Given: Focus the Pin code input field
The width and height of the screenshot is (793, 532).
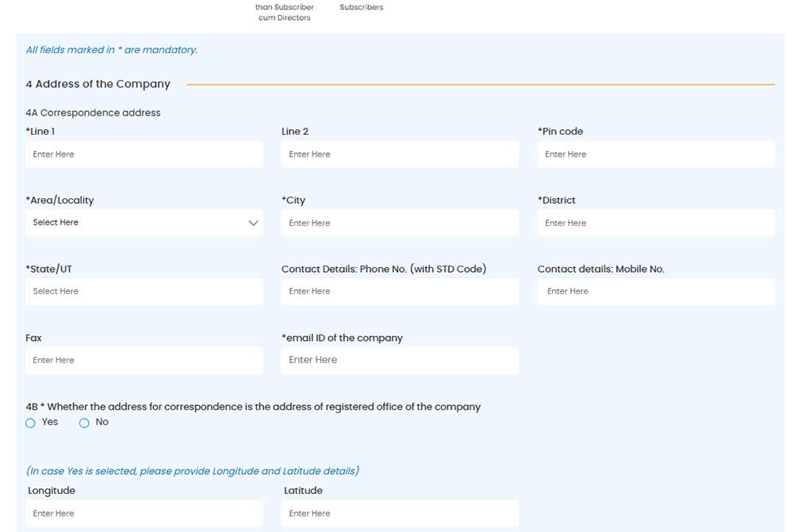Looking at the screenshot, I should coord(656,155).
